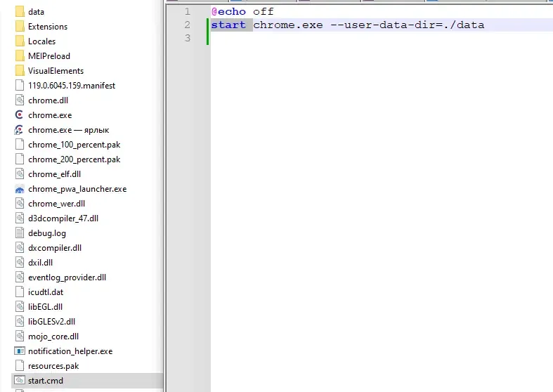Select the chrome_elf.dll file icon
Viewport: 553px width, 392px height.
coord(20,174)
